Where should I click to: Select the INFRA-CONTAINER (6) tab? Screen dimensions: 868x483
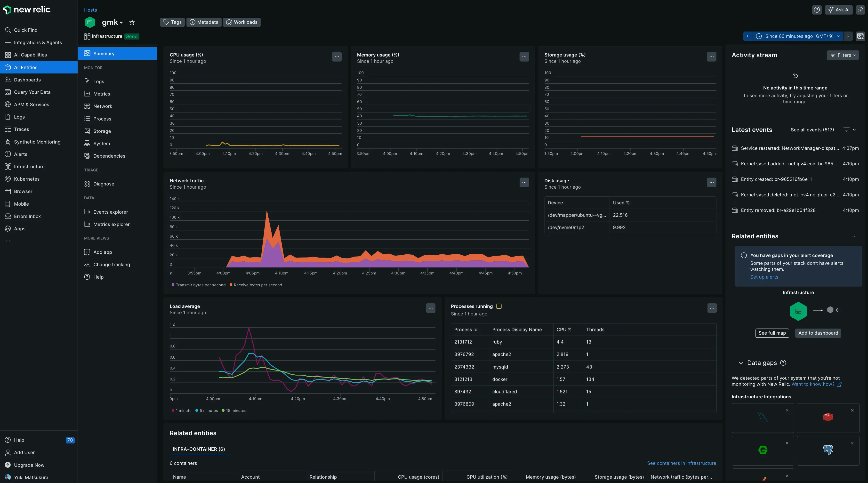coord(199,449)
